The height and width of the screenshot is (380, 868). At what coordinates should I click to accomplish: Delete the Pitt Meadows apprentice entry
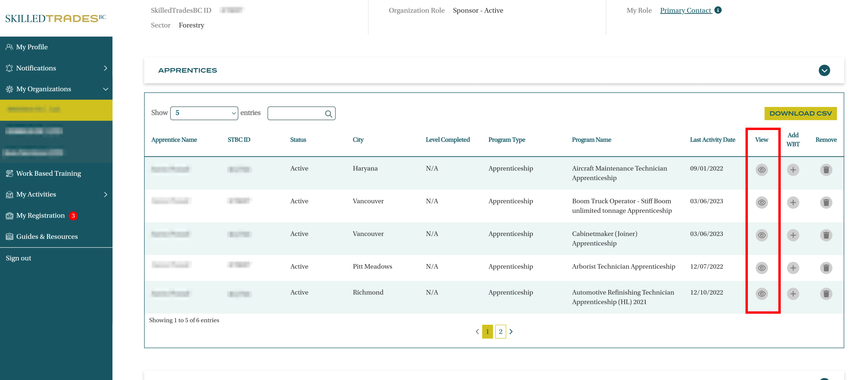pyautogui.click(x=826, y=268)
